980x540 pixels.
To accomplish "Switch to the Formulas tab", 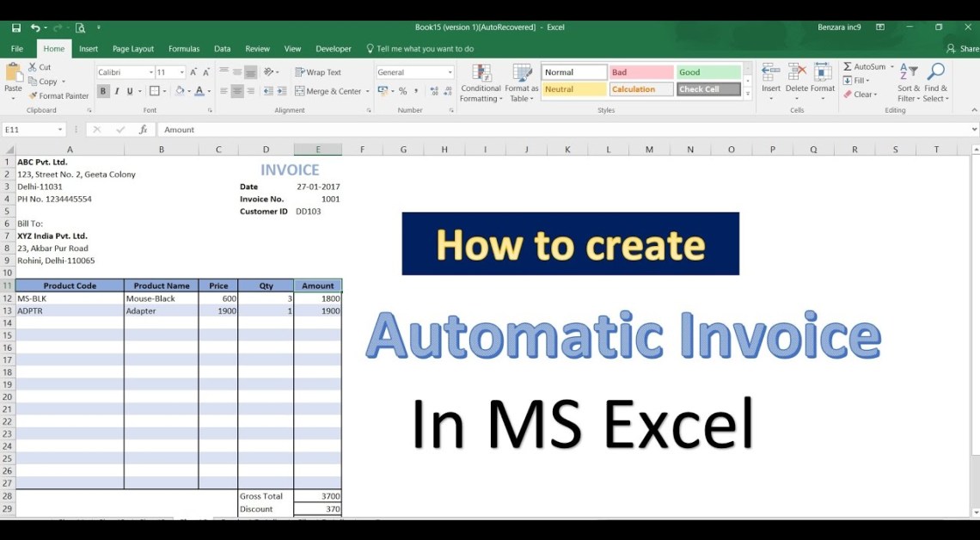I will (x=184, y=49).
